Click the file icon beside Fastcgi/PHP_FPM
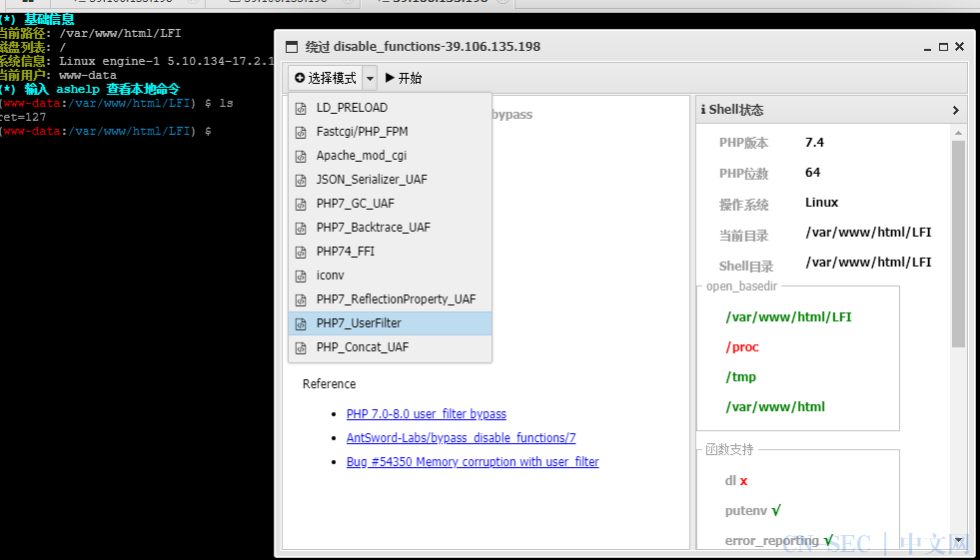Screen dimensions: 980x560 (302, 132)
